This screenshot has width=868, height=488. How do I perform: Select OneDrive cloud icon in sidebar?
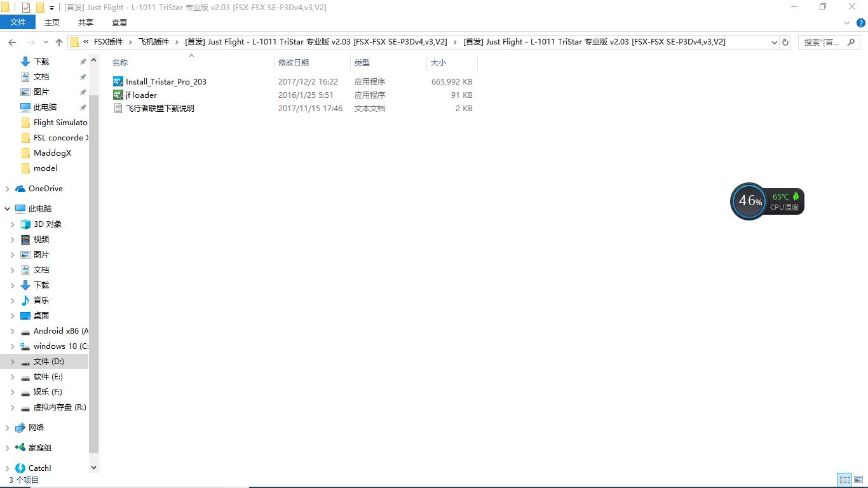[20, 188]
